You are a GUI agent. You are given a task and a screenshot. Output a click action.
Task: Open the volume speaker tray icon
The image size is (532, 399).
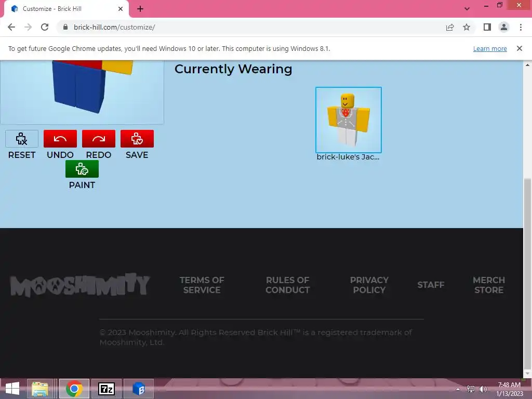pos(483,389)
